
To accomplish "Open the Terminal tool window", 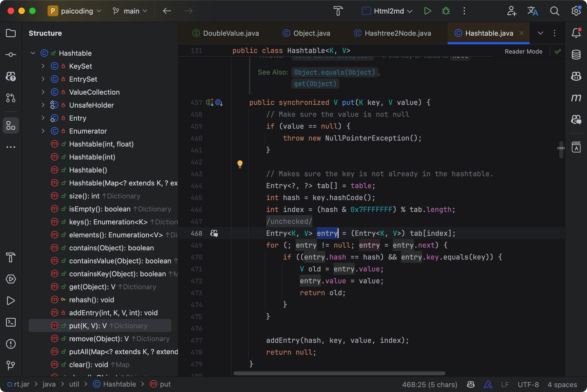I will (11, 322).
